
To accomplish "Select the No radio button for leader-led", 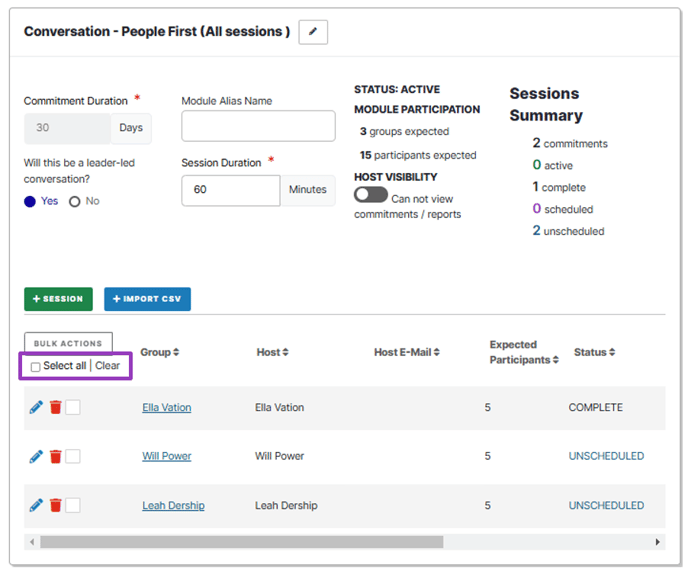I will point(74,202).
